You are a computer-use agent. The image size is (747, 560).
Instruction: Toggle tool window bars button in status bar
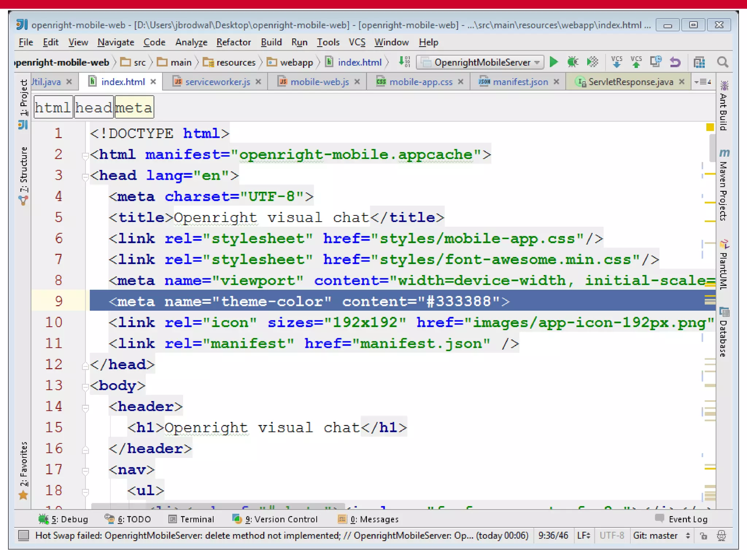[24, 536]
